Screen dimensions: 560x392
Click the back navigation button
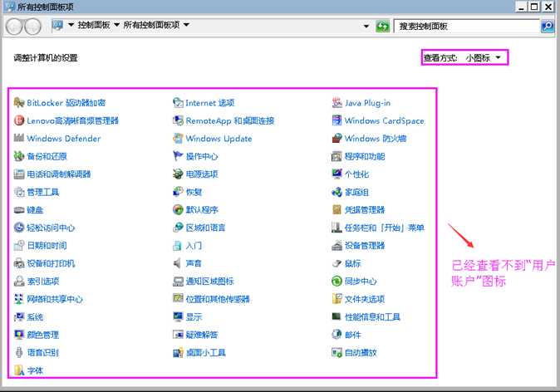coord(14,27)
